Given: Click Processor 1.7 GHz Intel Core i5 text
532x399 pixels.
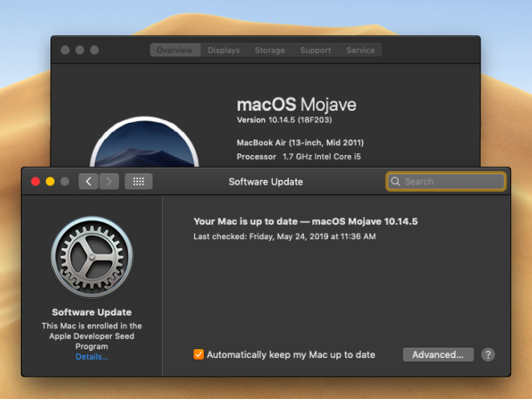Looking at the screenshot, I should tap(299, 157).
